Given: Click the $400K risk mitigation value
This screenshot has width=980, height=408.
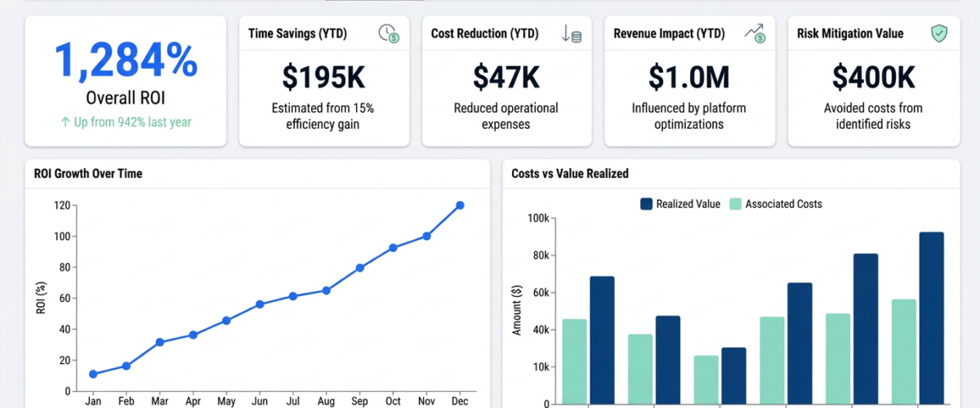Looking at the screenshot, I should (873, 77).
